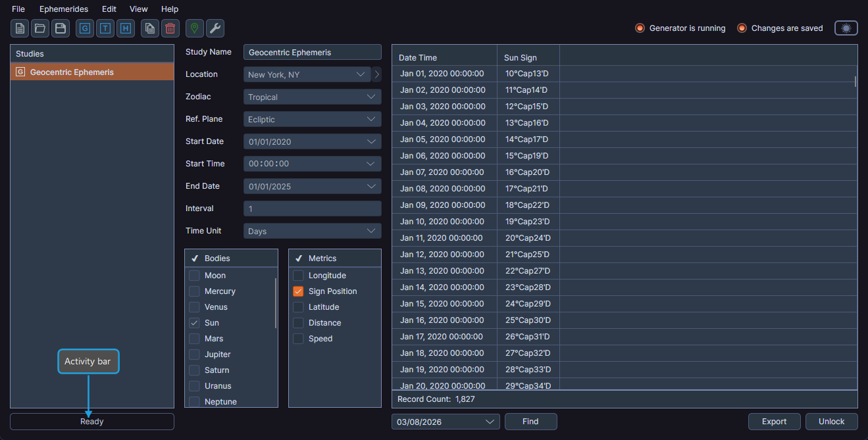The width and height of the screenshot is (868, 440).
Task: Toggle the theme with sun icon
Action: click(x=846, y=28)
